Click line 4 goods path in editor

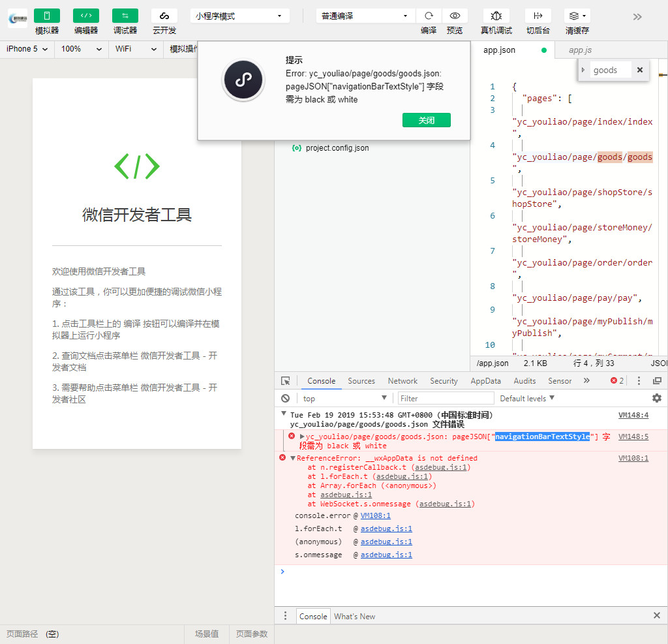(x=584, y=157)
